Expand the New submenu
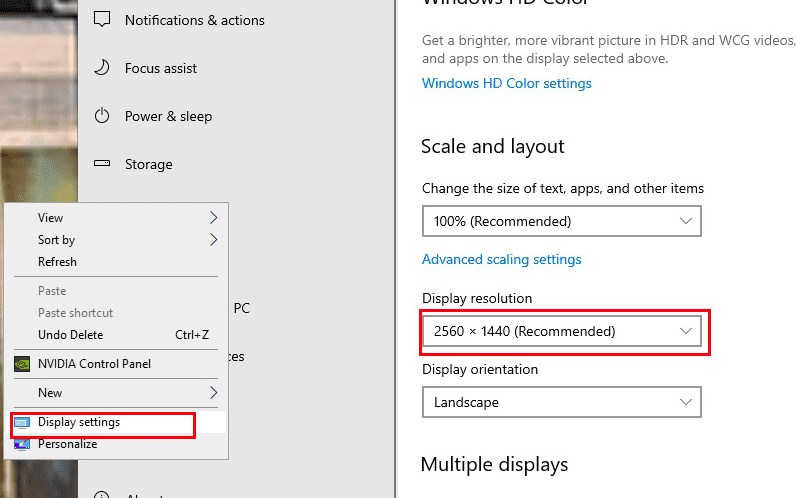Image resolution: width=796 pixels, height=498 pixels. point(213,393)
